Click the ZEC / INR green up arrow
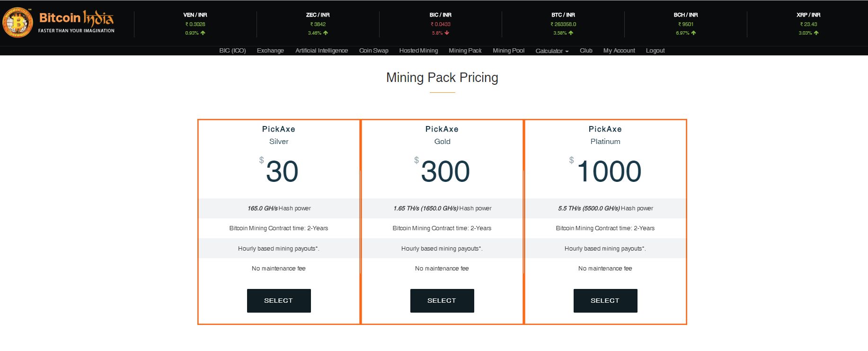The image size is (868, 351). 326,33
